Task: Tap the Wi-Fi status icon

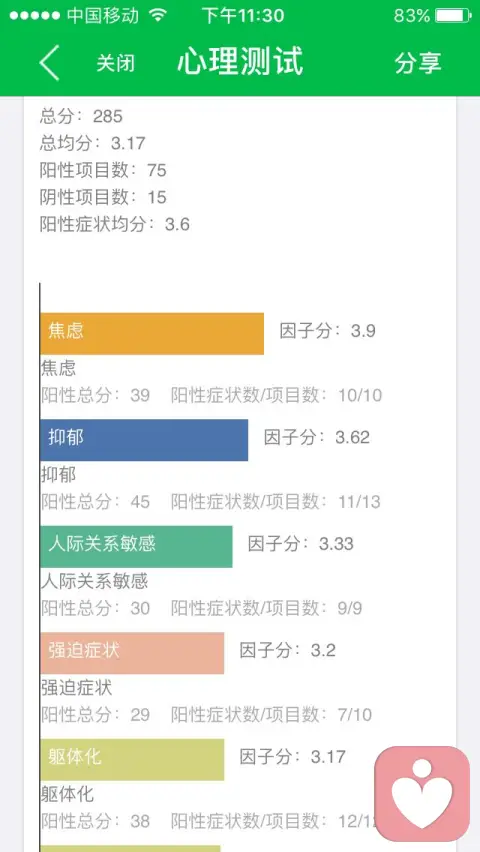Action: pyautogui.click(x=158, y=15)
